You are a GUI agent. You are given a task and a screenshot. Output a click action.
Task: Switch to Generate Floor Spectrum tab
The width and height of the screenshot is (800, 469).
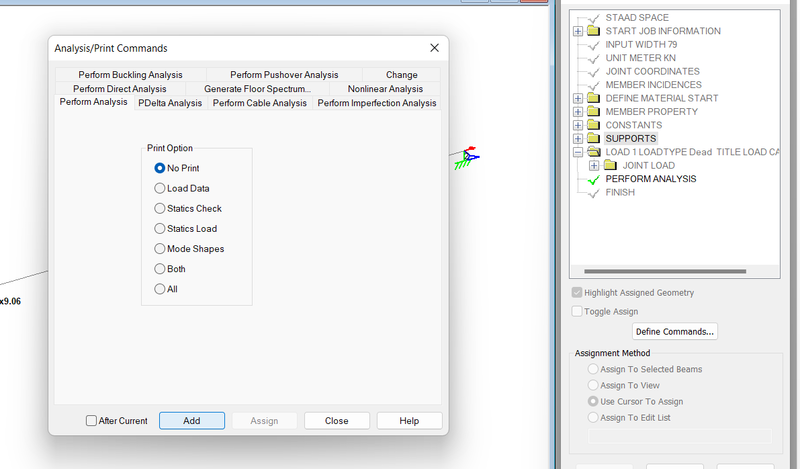click(257, 89)
